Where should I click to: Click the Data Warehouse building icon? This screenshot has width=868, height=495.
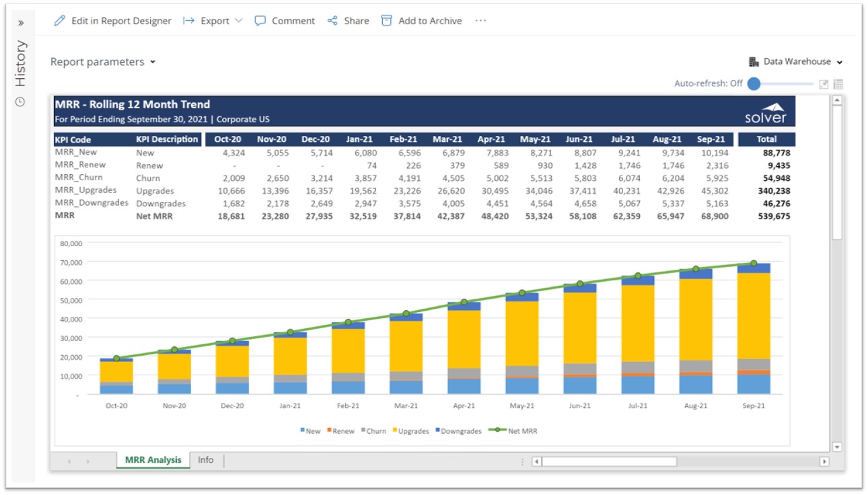[x=754, y=62]
